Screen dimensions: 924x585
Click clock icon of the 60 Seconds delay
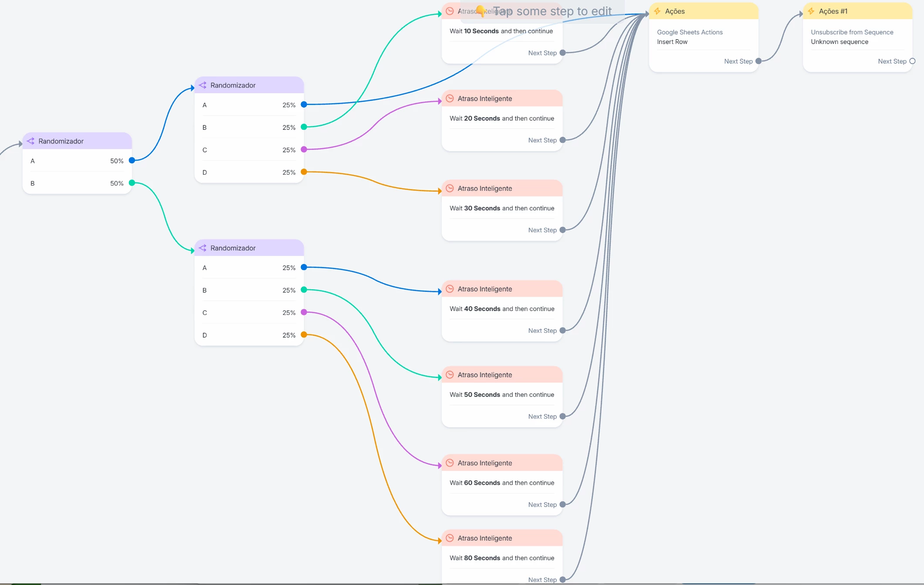[450, 463]
